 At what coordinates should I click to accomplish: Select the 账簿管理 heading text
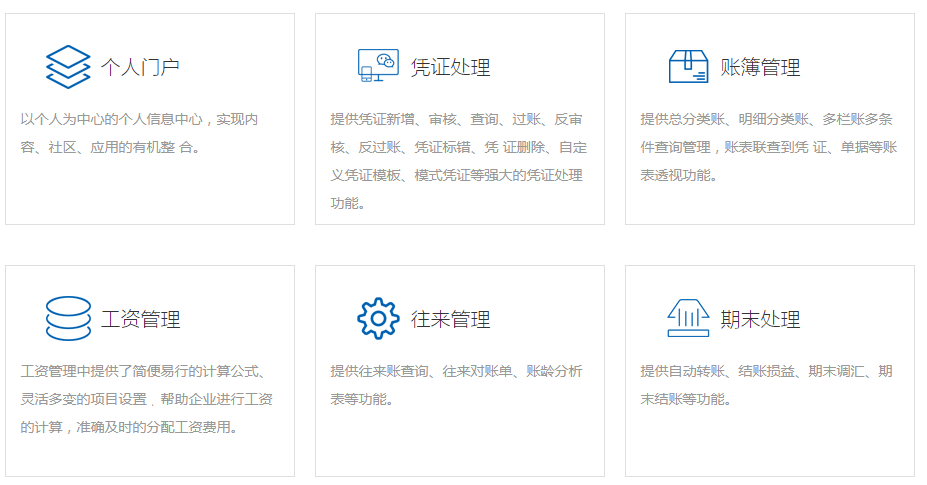(x=760, y=68)
